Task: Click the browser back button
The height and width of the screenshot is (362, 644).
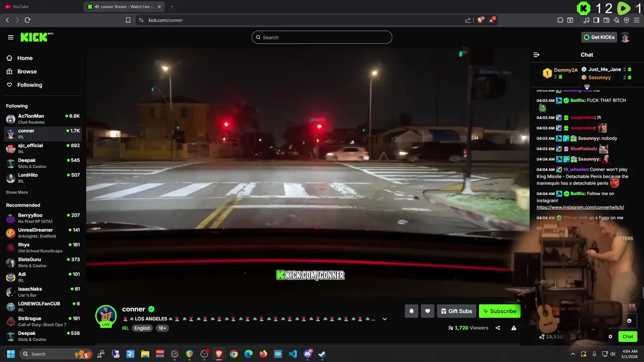Action: coord(7,20)
